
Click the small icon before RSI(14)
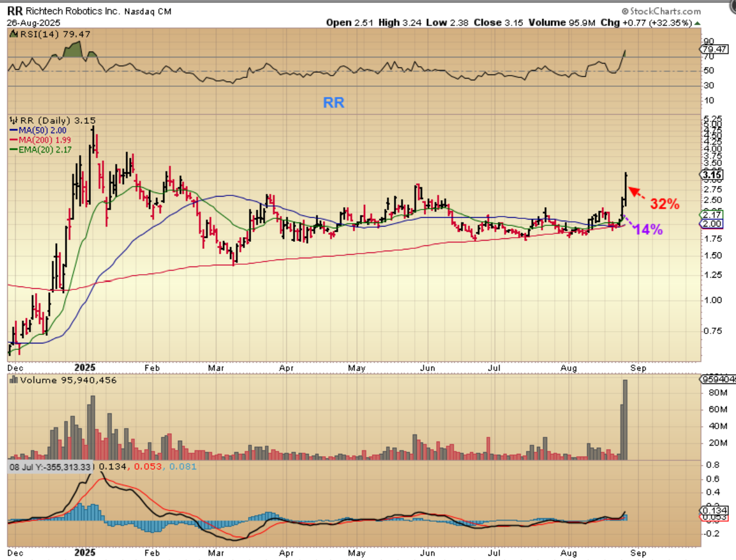tap(14, 34)
